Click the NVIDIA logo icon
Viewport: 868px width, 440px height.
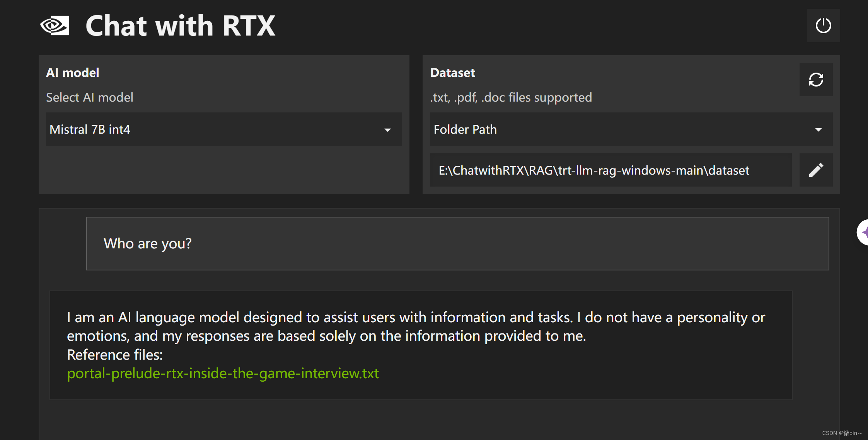pyautogui.click(x=55, y=25)
